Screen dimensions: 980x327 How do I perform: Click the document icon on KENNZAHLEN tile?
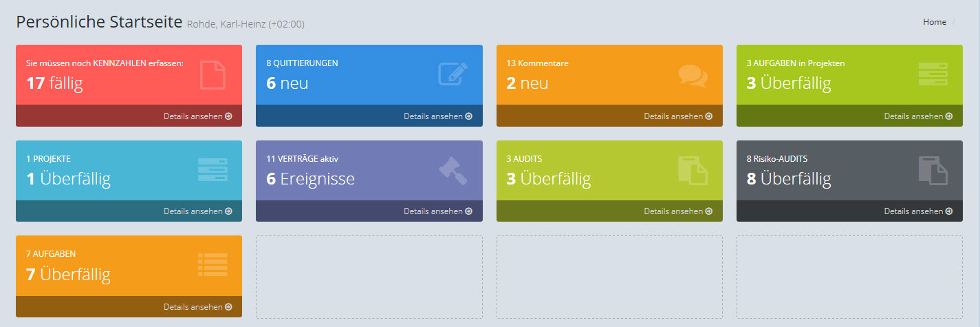click(x=213, y=74)
